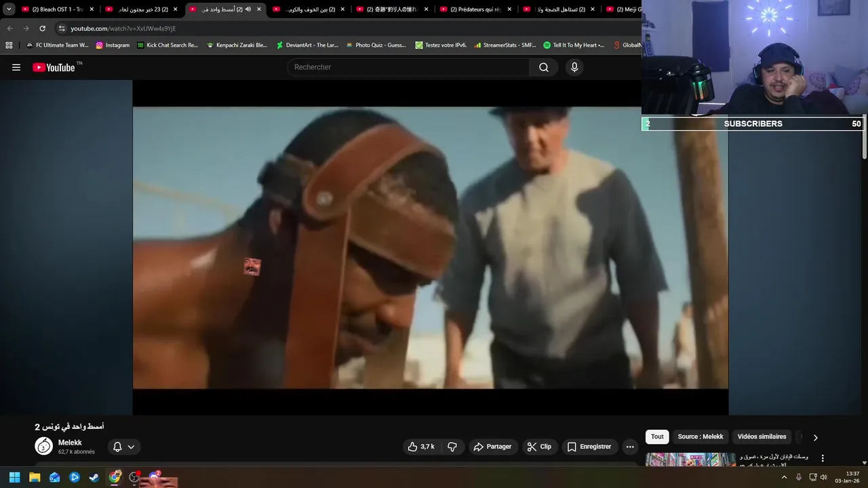Click the search magnifier button

click(544, 67)
